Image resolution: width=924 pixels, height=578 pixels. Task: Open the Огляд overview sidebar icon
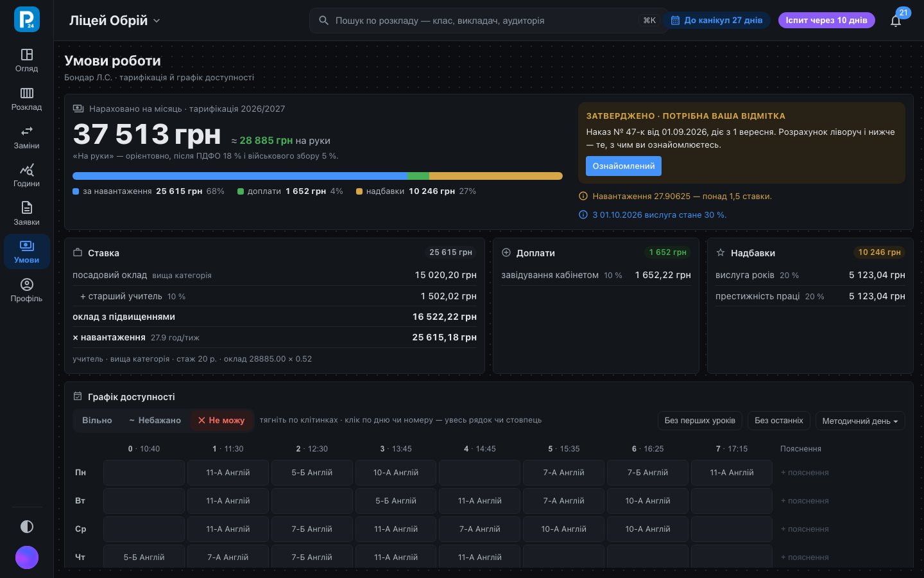pyautogui.click(x=26, y=60)
